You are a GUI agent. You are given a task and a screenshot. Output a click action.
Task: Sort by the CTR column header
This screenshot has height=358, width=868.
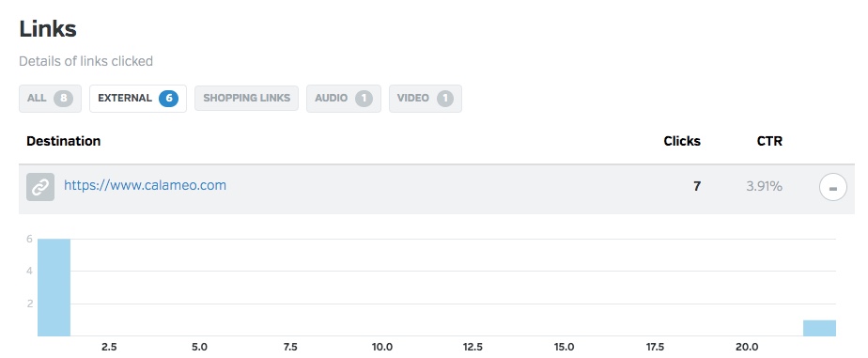(x=769, y=141)
